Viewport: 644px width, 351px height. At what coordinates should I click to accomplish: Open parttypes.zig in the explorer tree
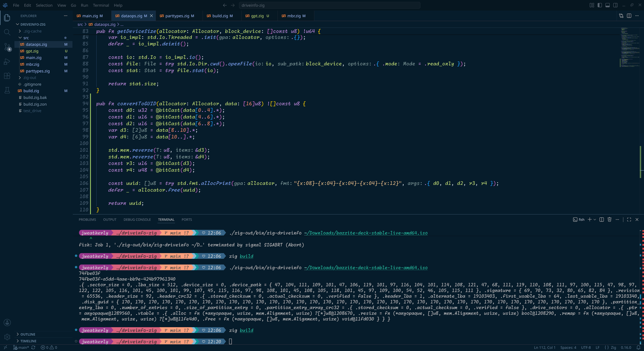pos(44,71)
